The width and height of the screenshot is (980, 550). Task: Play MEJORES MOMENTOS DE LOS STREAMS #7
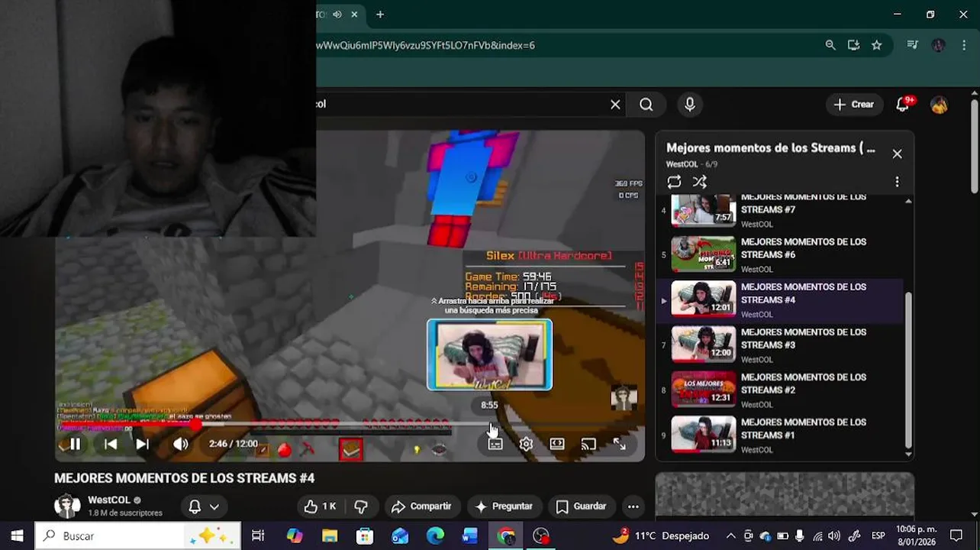click(x=780, y=210)
